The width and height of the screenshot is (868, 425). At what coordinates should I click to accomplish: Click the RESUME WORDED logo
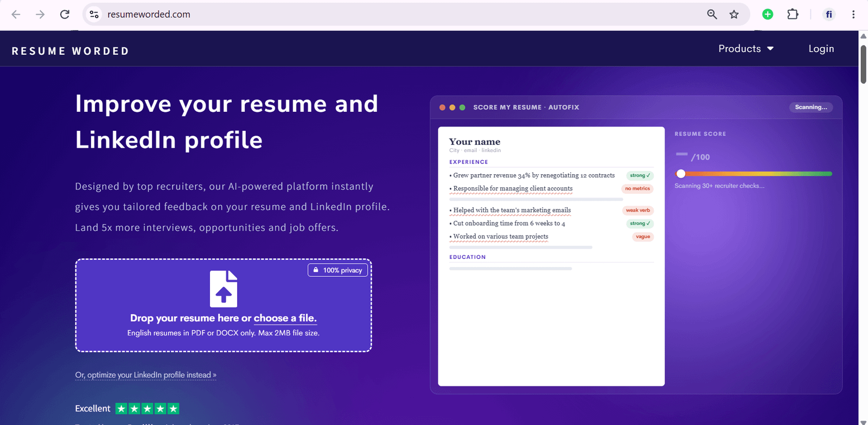pyautogui.click(x=71, y=51)
